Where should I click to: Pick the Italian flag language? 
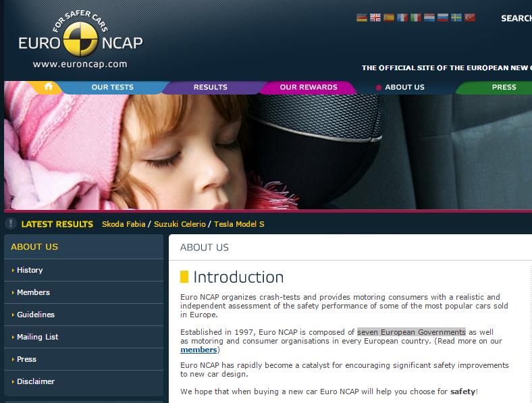click(x=416, y=18)
